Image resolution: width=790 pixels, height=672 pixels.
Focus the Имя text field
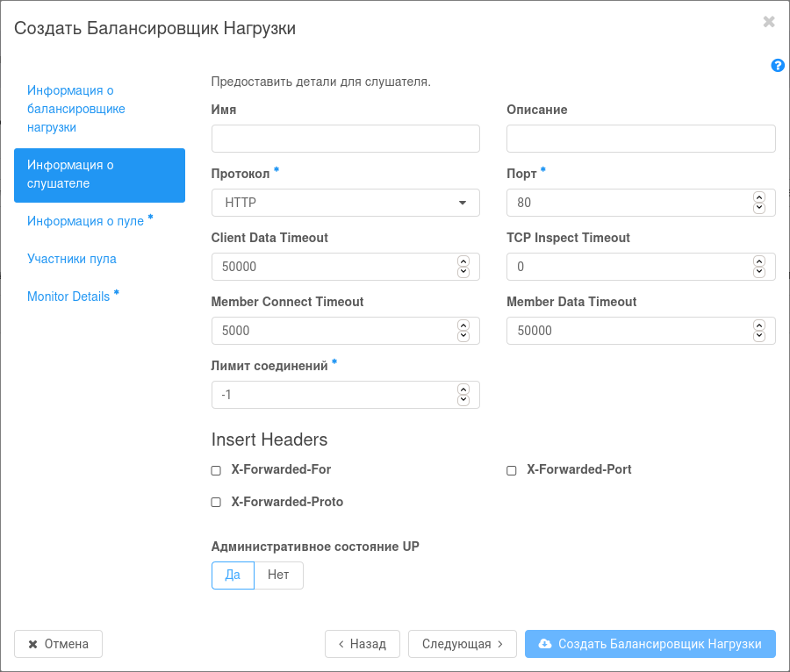[346, 139]
